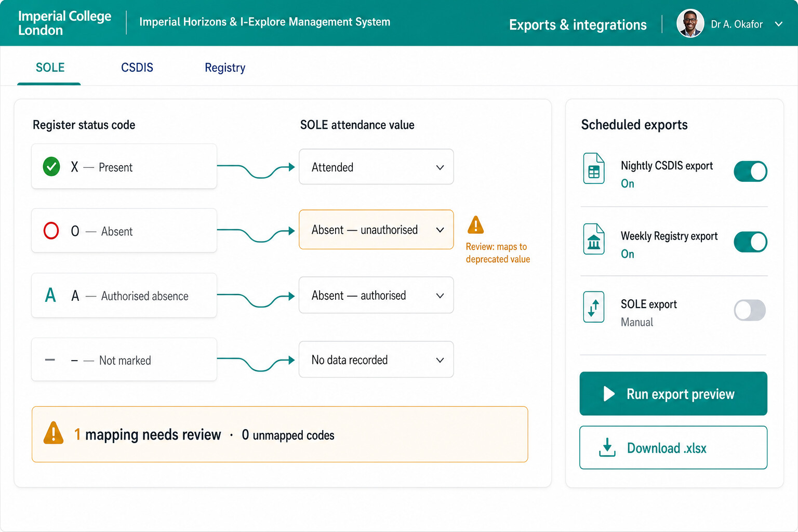Viewport: 798px width, 532px height.
Task: Click the Nightly CSDIS export spreadsheet icon
Action: pyautogui.click(x=594, y=168)
